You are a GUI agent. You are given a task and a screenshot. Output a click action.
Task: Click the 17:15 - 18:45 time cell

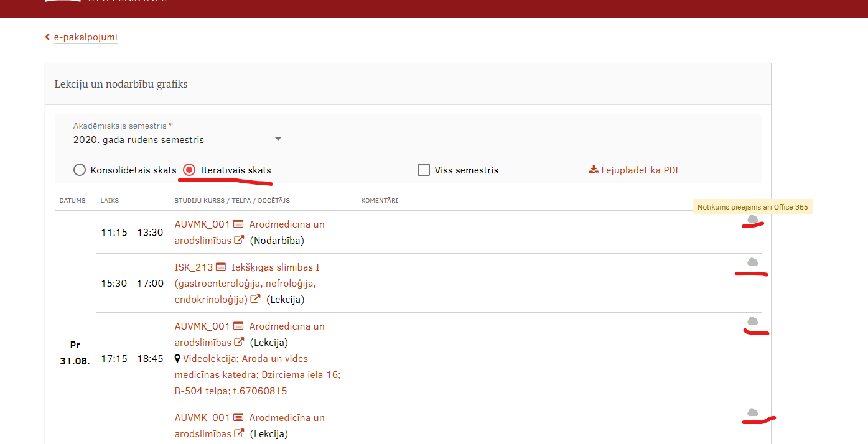133,359
